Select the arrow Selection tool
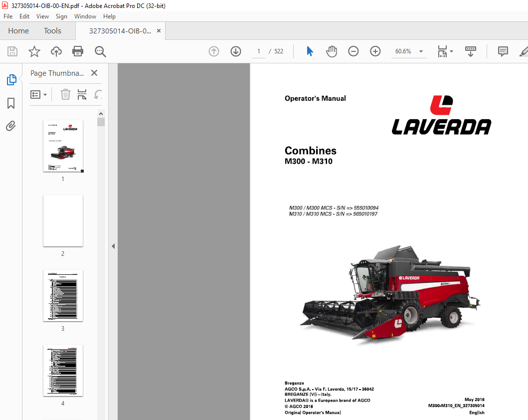This screenshot has width=528, height=420. point(310,51)
